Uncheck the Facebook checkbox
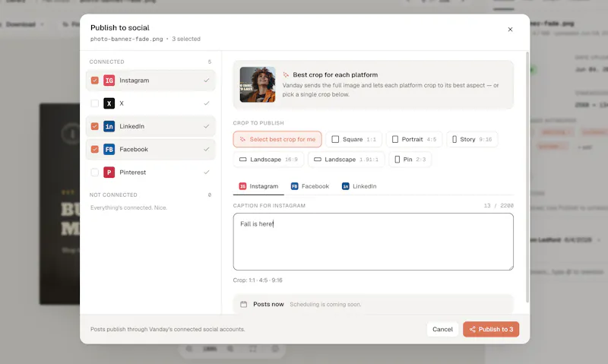This screenshot has width=608, height=364. (94, 149)
